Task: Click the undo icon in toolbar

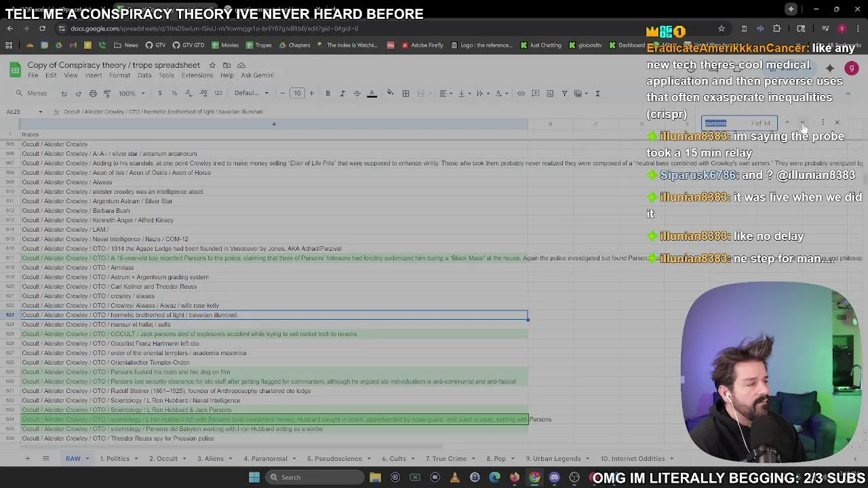Action: [x=64, y=94]
